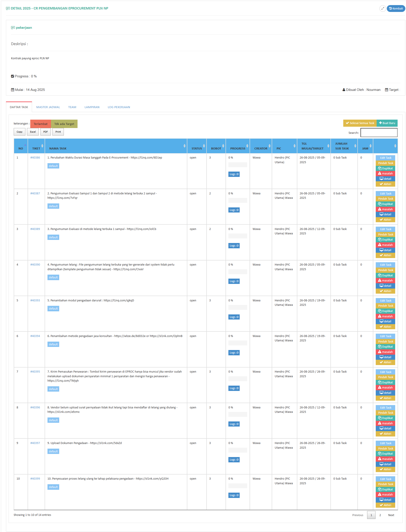Click the Tdk ada Target legend badge
The image size is (406, 532).
click(x=64, y=124)
